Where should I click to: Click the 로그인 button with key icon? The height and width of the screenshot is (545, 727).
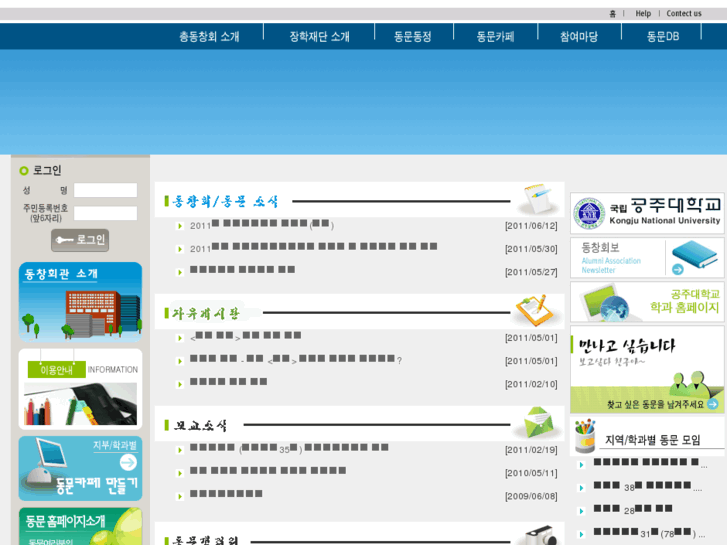80,240
